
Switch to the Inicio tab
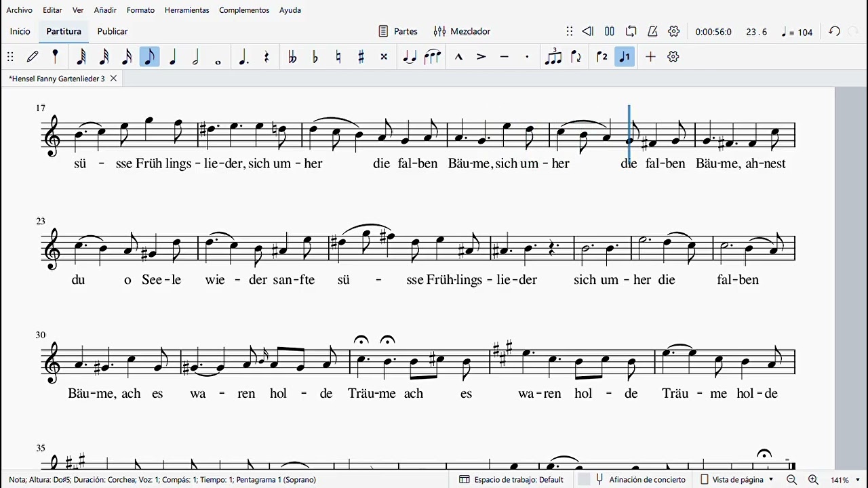click(20, 31)
